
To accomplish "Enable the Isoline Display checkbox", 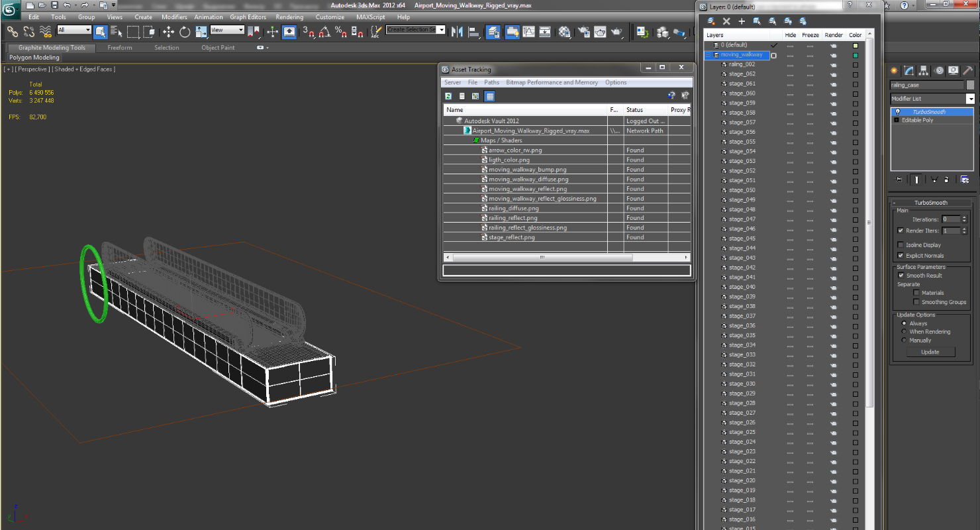I will (x=901, y=245).
